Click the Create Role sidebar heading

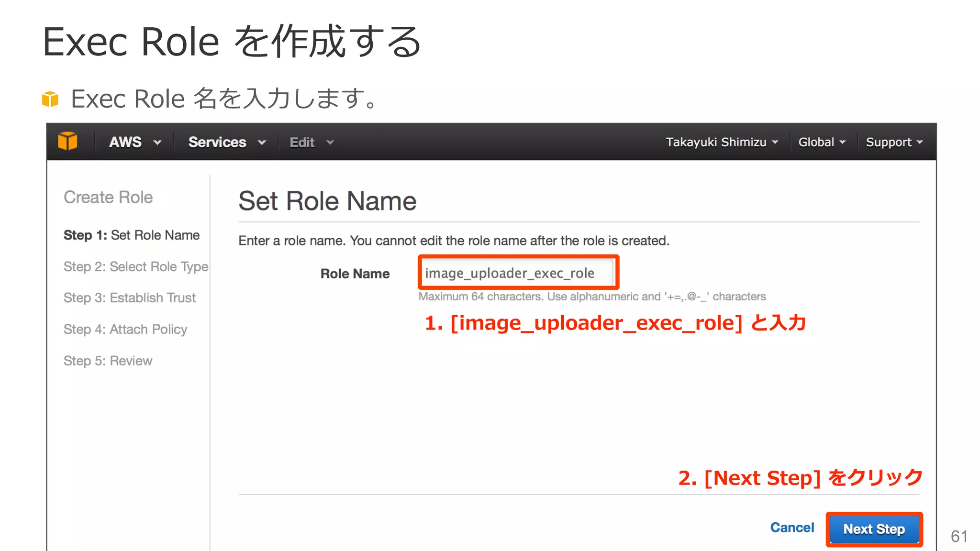coord(108,197)
